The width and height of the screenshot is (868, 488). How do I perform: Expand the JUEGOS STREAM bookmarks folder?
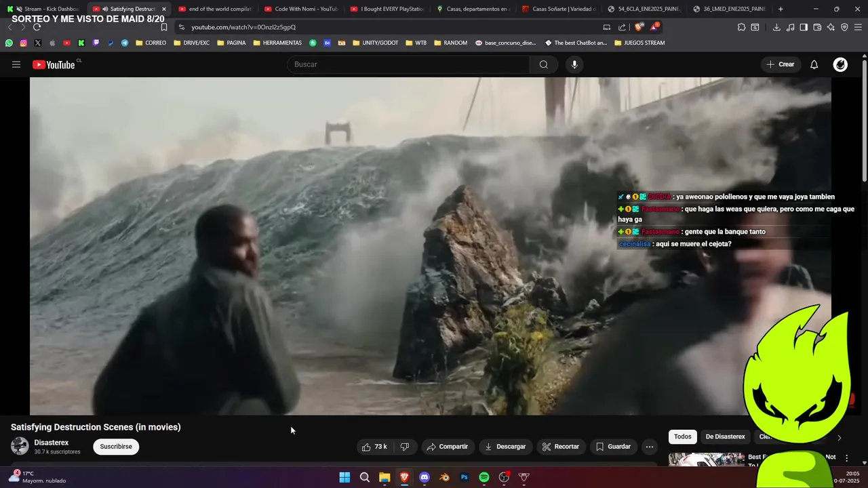639,43
